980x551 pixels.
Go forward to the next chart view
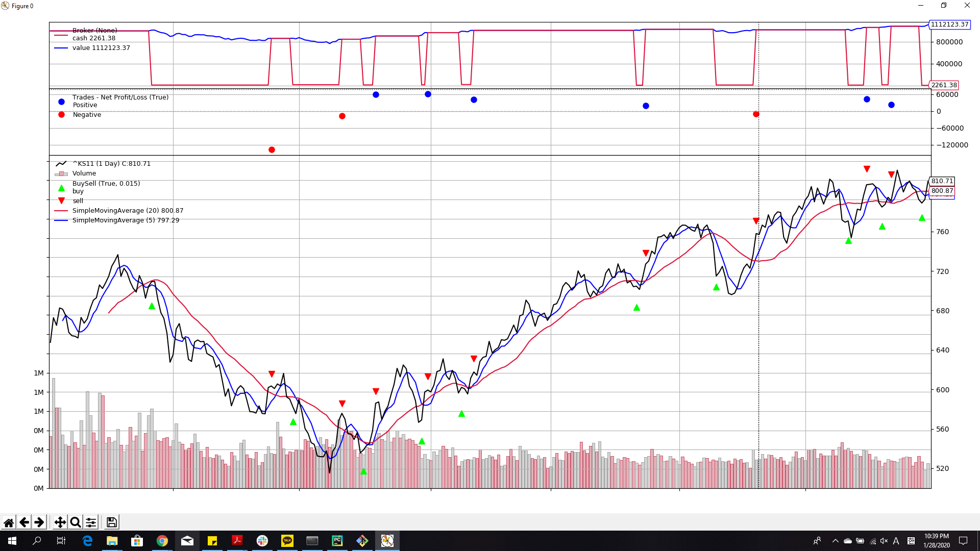pos(39,522)
